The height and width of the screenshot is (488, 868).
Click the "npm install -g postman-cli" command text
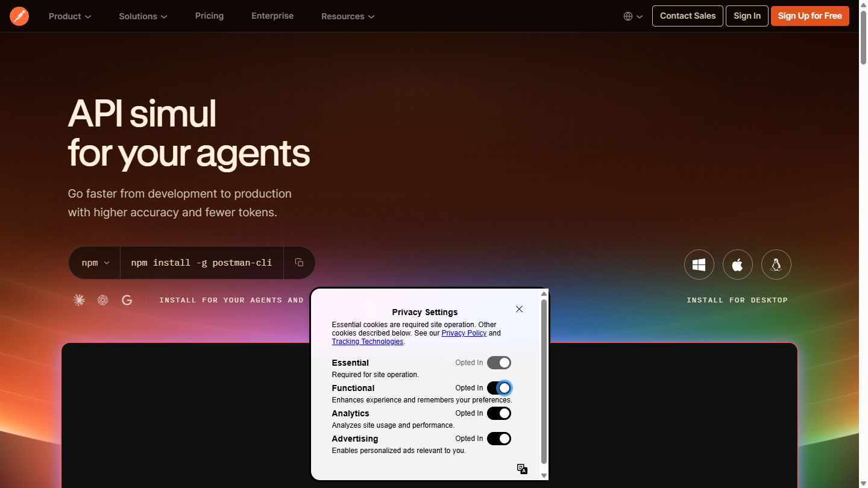pos(201,263)
